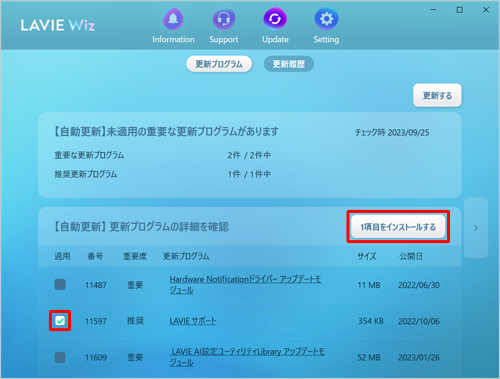The image size is (500, 379).
Task: Switch to the 更新履歴 tab
Action: click(289, 64)
